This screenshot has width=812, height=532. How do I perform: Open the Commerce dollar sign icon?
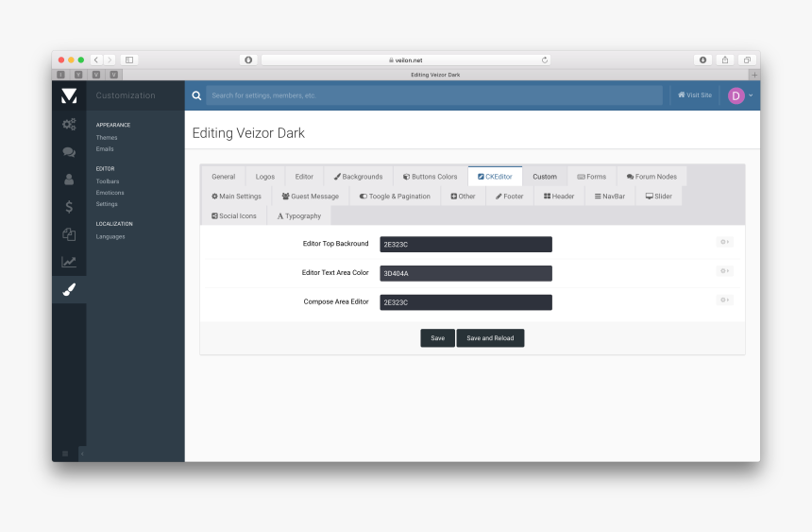pyautogui.click(x=69, y=207)
